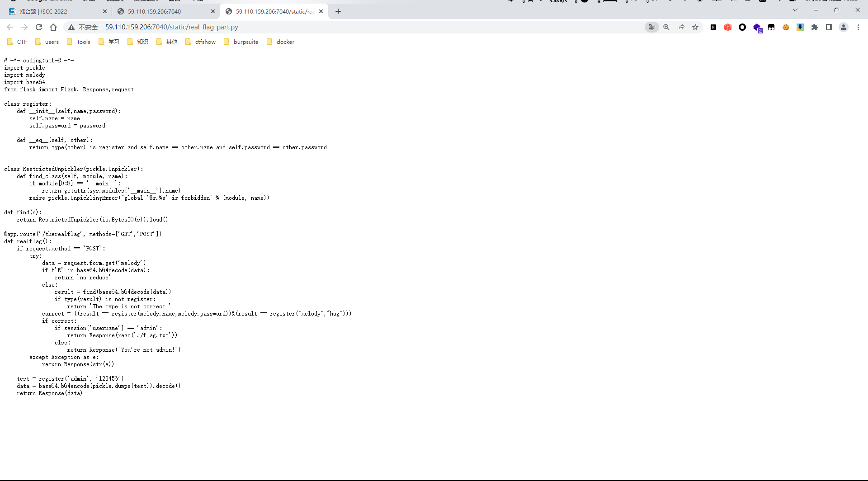Open the page zoom control
868x481 pixels.
pyautogui.click(x=666, y=27)
